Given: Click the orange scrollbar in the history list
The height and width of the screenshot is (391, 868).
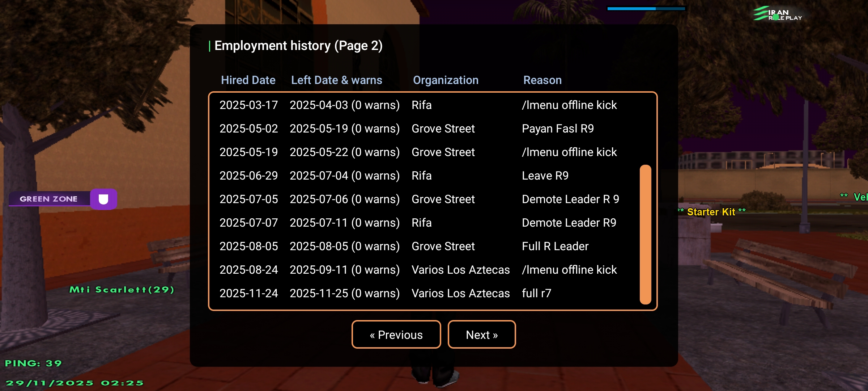Looking at the screenshot, I should [x=645, y=235].
